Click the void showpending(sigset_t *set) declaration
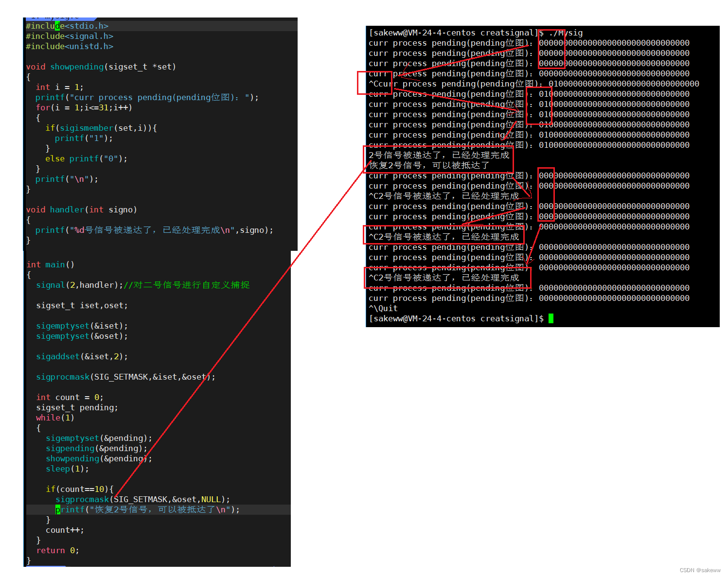 point(101,67)
